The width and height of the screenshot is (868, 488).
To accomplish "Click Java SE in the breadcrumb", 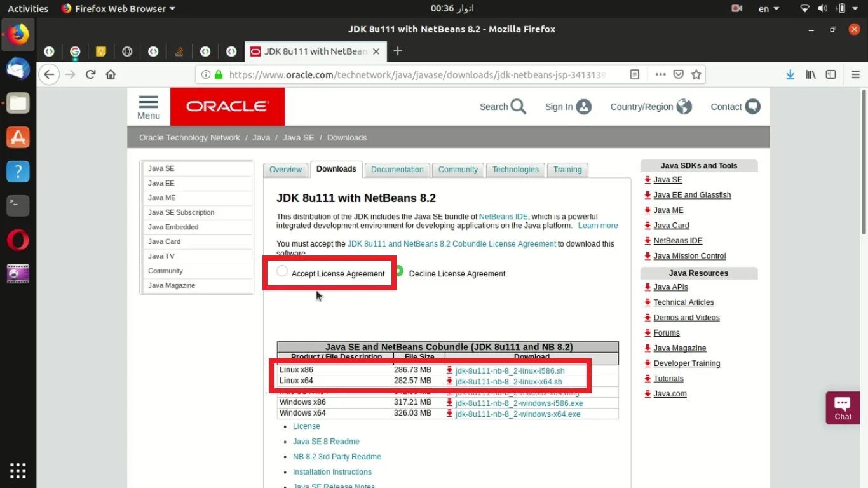I will 298,138.
